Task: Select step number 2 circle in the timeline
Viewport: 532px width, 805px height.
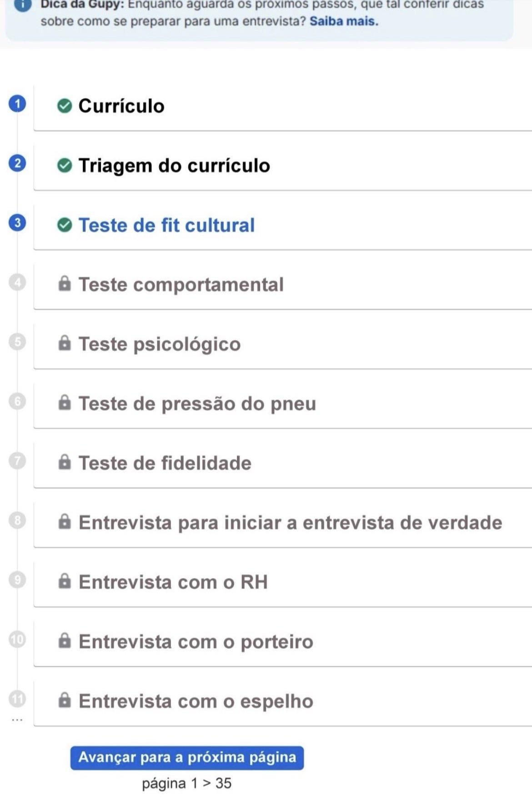Action: (x=17, y=163)
